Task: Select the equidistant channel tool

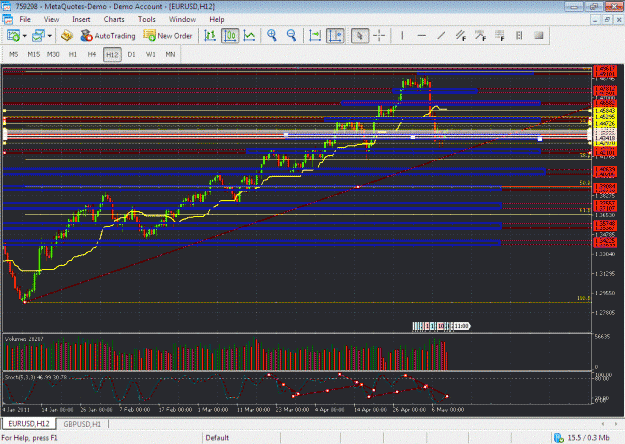Action: pos(460,36)
